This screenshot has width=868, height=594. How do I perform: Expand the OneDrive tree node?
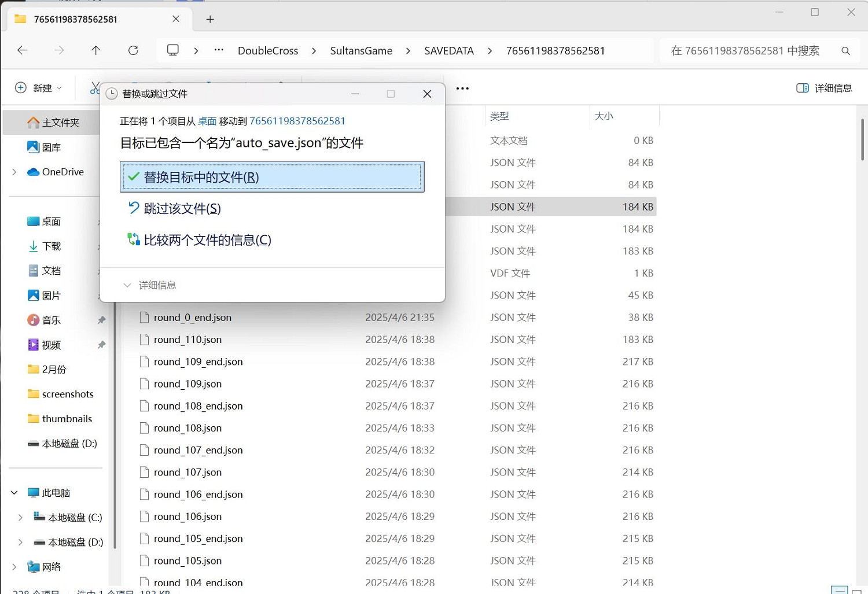click(14, 172)
